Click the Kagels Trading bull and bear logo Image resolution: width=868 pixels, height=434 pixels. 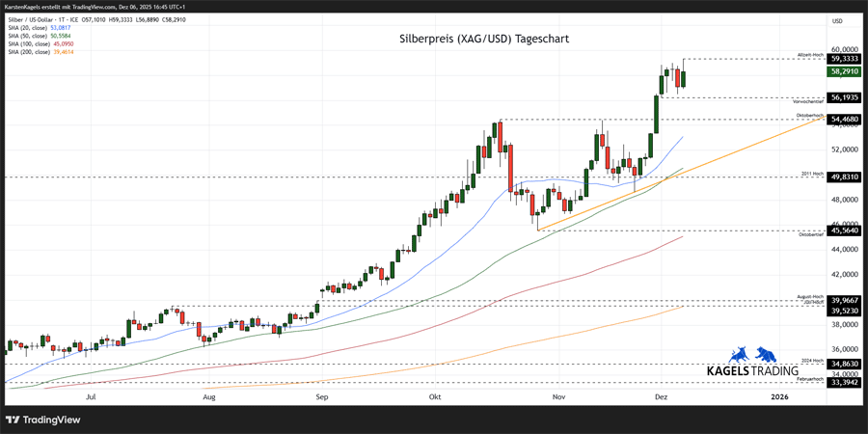pyautogui.click(x=752, y=354)
